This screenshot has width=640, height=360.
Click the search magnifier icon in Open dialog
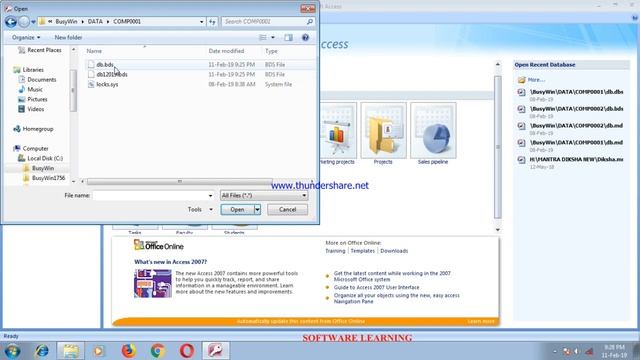[310, 22]
